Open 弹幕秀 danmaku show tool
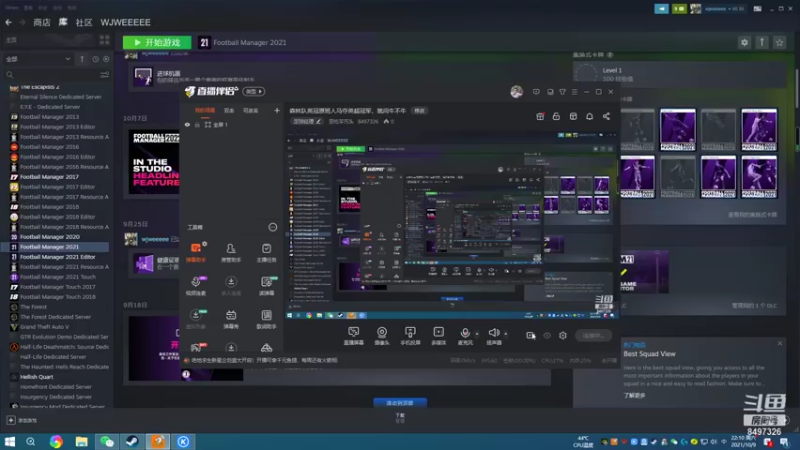800x450 pixels. point(231,319)
